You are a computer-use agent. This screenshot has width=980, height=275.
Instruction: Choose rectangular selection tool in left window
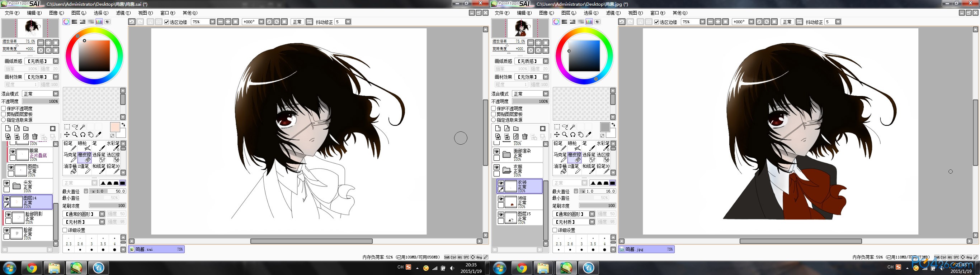pos(67,127)
